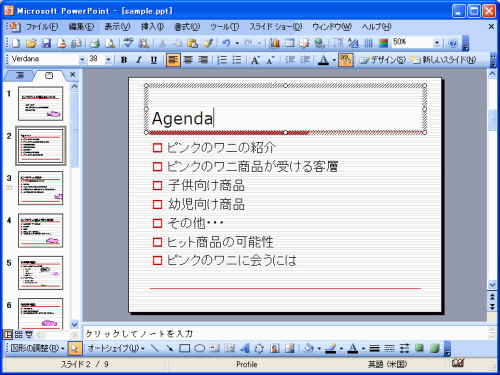Open the 挿入 menu
The width and height of the screenshot is (500, 375).
(x=152, y=27)
